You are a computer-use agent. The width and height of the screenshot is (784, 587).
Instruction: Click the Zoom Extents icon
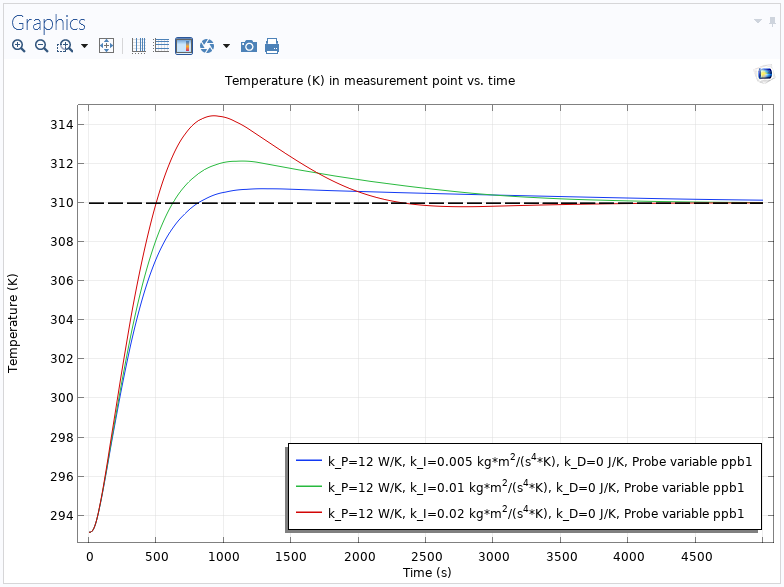(106, 46)
